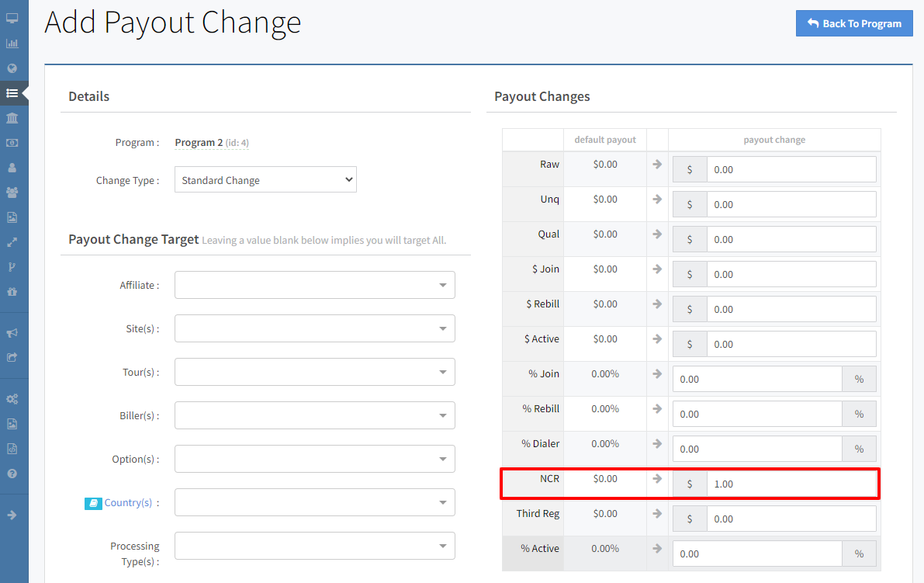Click the megaphone icon in sidebar
Viewport: 924px width, 583px height.
point(12,333)
